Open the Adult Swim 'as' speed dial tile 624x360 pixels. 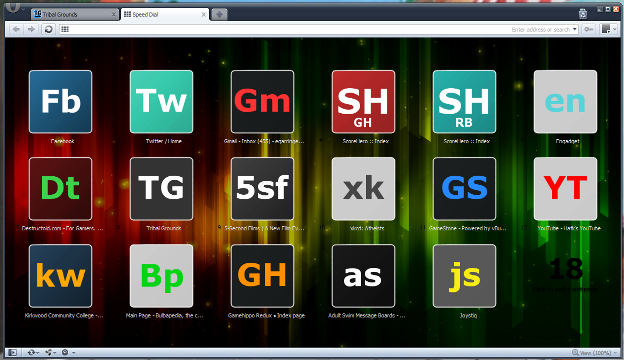(x=363, y=276)
